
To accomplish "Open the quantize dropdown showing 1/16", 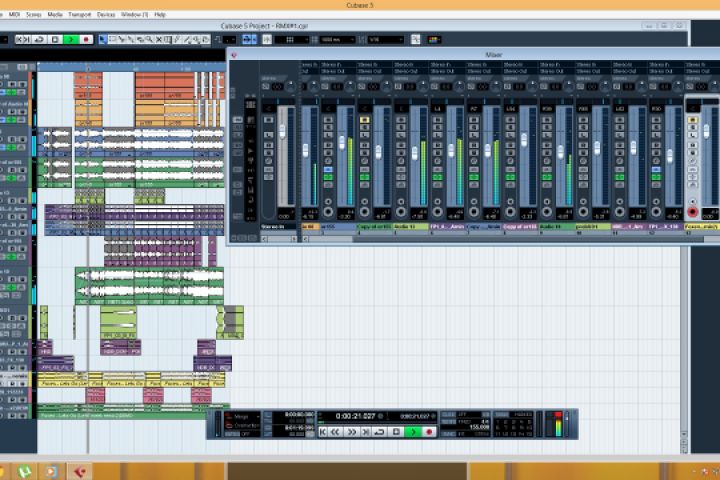I will point(386,40).
